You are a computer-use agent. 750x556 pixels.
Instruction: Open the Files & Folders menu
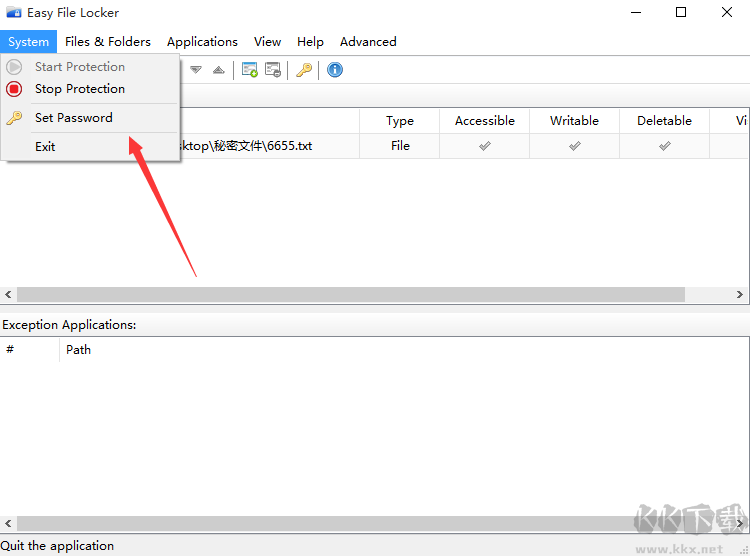108,42
